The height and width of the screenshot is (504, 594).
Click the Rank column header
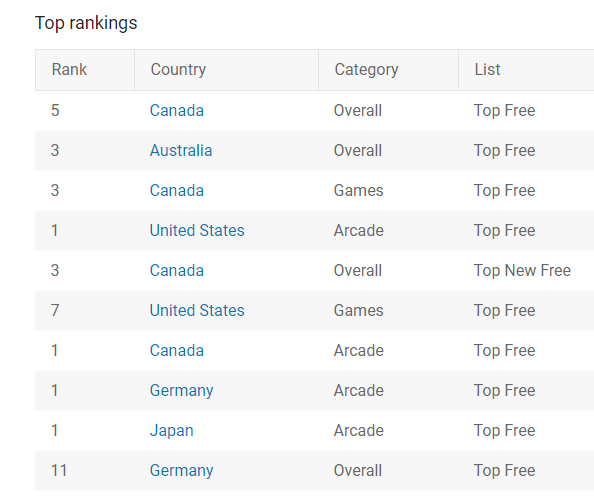click(x=69, y=70)
